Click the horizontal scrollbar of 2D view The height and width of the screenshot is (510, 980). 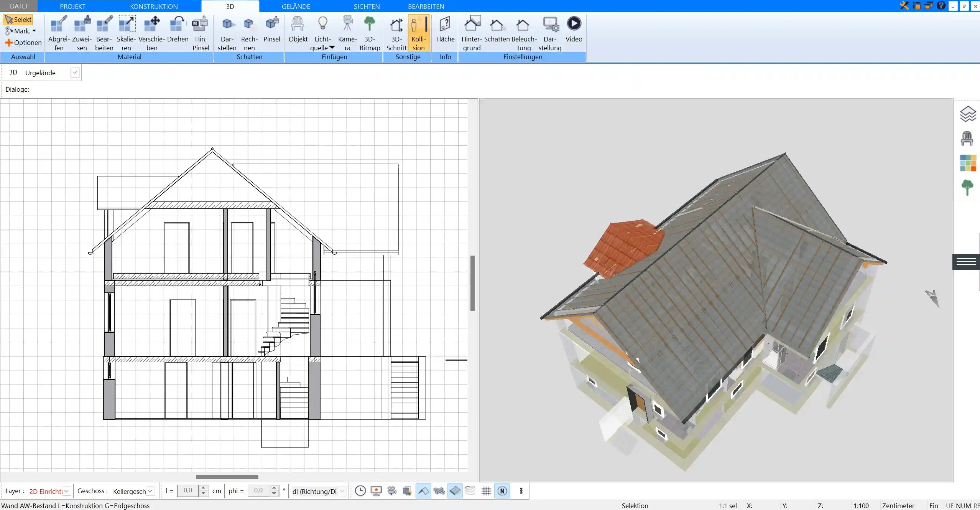click(x=227, y=477)
